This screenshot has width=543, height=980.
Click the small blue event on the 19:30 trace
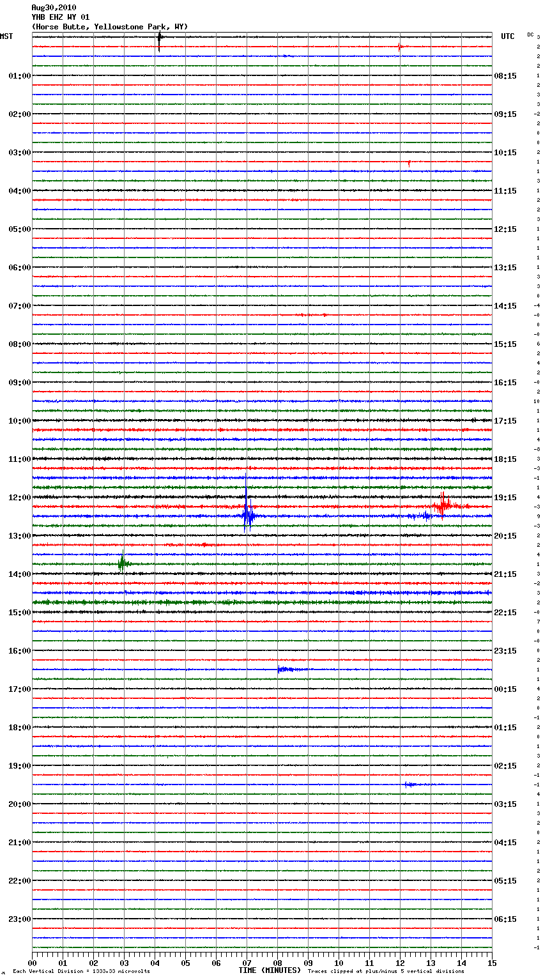pos(412,785)
